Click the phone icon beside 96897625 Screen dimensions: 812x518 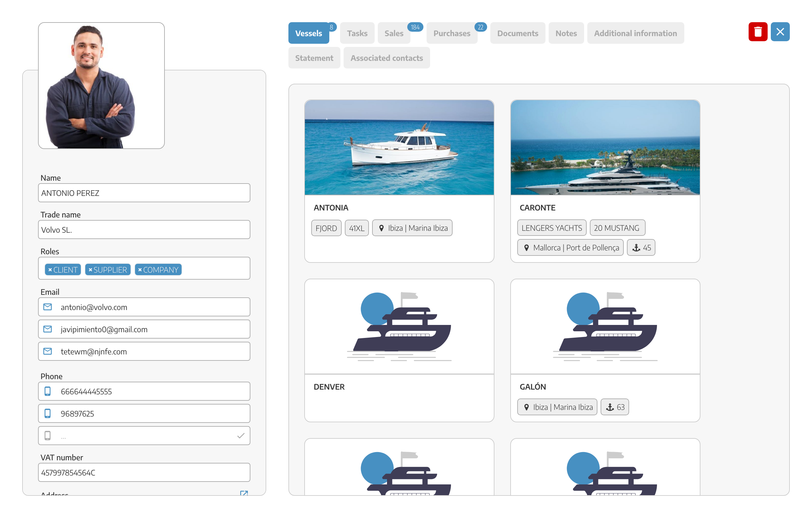point(48,413)
